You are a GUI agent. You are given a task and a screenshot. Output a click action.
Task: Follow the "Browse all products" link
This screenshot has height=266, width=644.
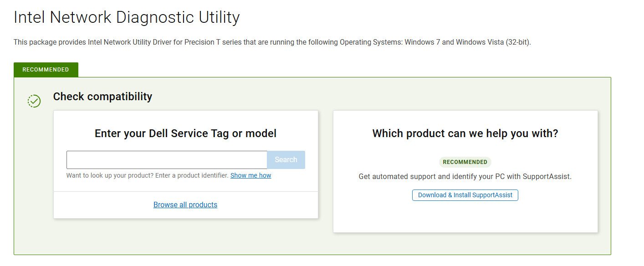click(185, 205)
